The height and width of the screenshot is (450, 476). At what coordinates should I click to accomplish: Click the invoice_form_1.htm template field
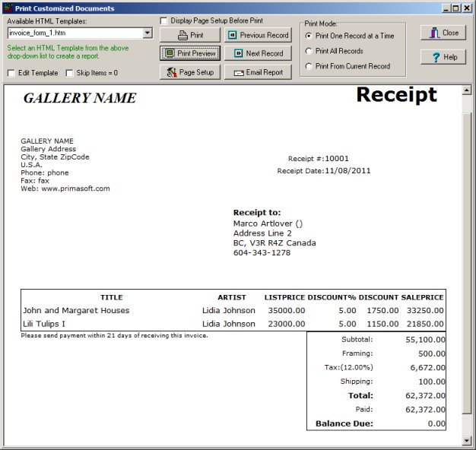75,33
